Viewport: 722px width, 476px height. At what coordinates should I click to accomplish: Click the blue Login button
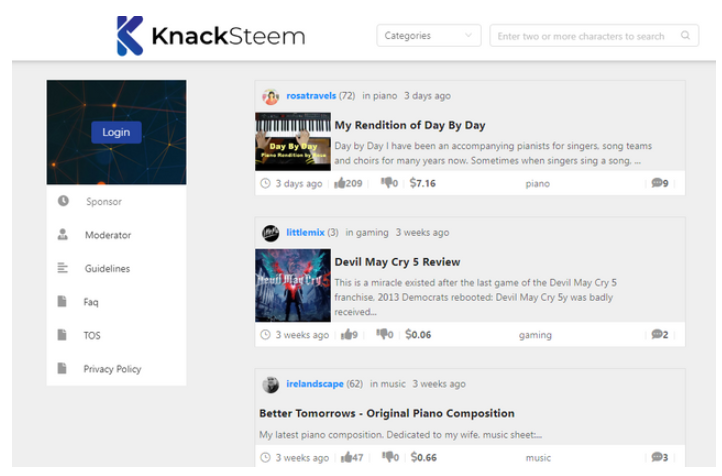(116, 132)
